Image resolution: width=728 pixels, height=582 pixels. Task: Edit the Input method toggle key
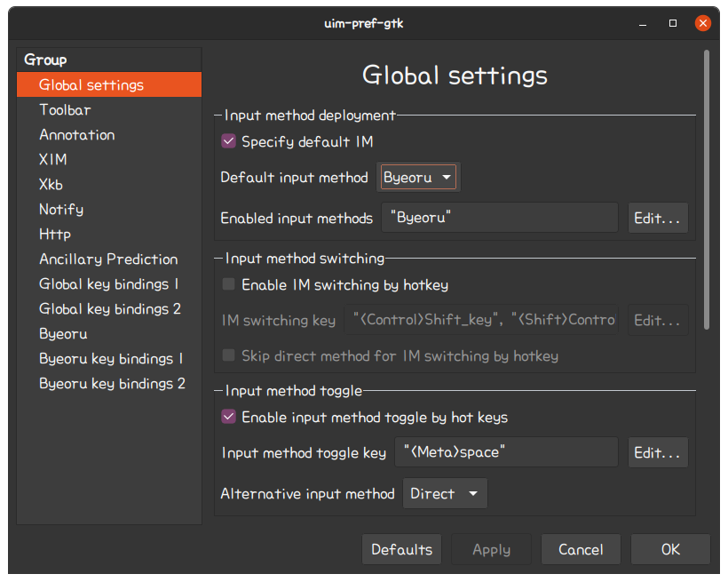click(658, 452)
